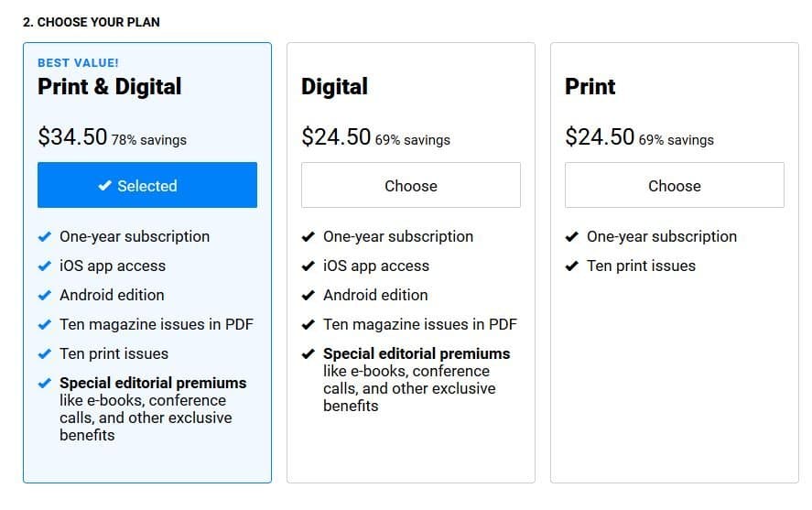Image resolution: width=812 pixels, height=510 pixels.
Task: Click the $34.50 price text
Action: (x=72, y=136)
